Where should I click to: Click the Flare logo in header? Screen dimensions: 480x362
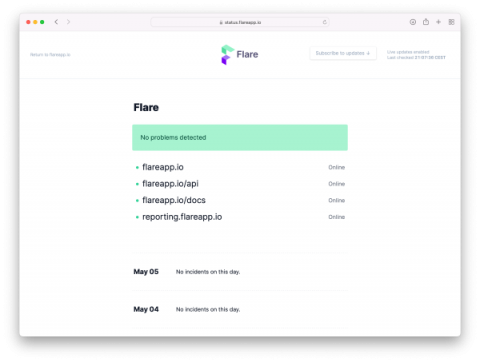(240, 55)
